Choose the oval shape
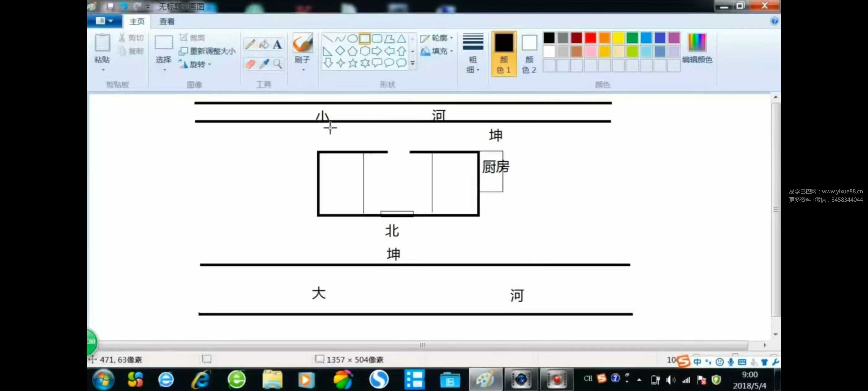The height and width of the screenshot is (391, 868). tap(352, 38)
